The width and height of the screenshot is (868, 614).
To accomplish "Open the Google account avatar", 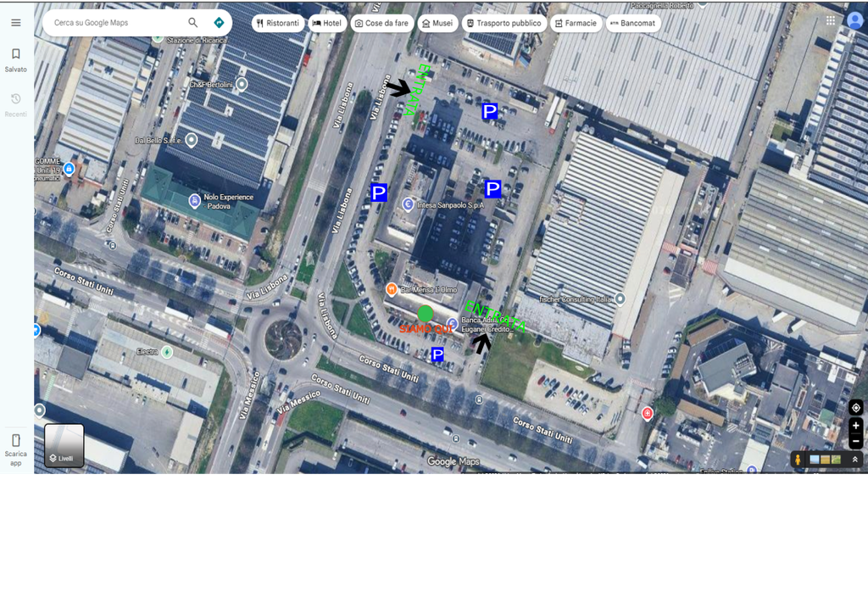I will (854, 20).
